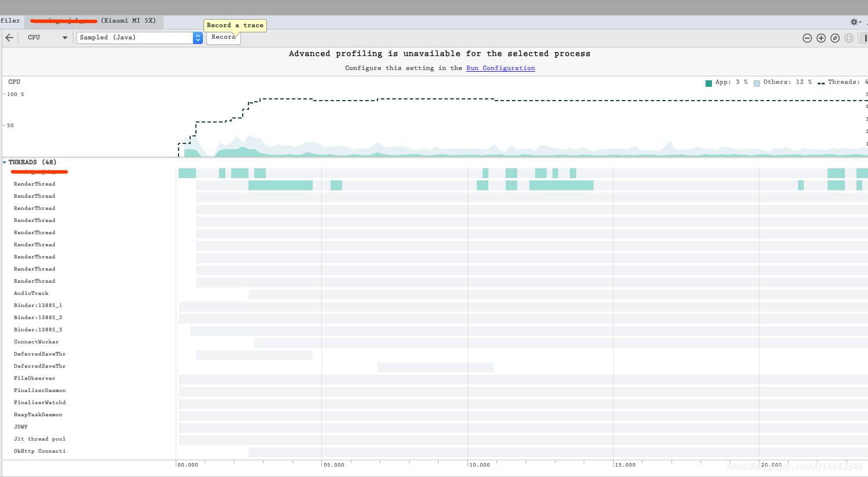868x477 pixels.
Task: Click the zoom out (minus) icon
Action: click(807, 38)
